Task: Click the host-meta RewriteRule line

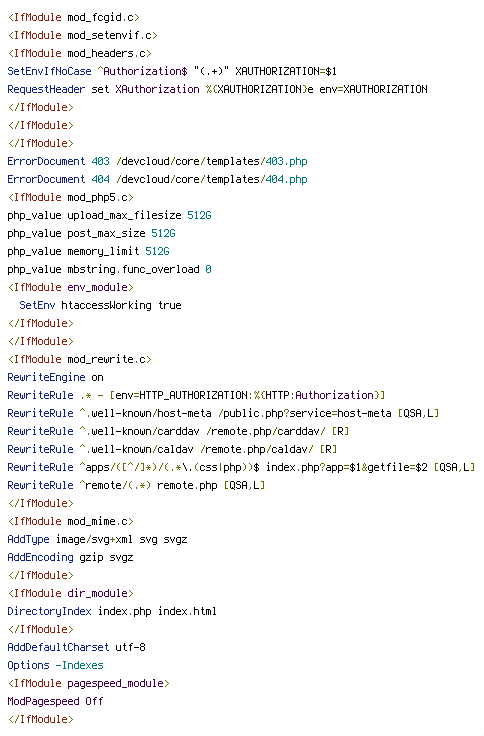Action: pyautogui.click(x=223, y=413)
